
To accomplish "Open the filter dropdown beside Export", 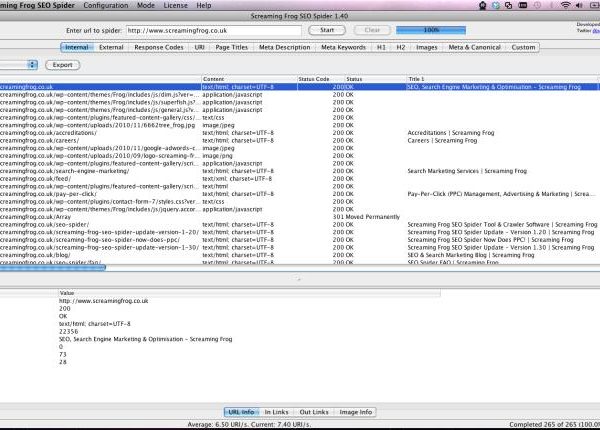I will coord(18,65).
